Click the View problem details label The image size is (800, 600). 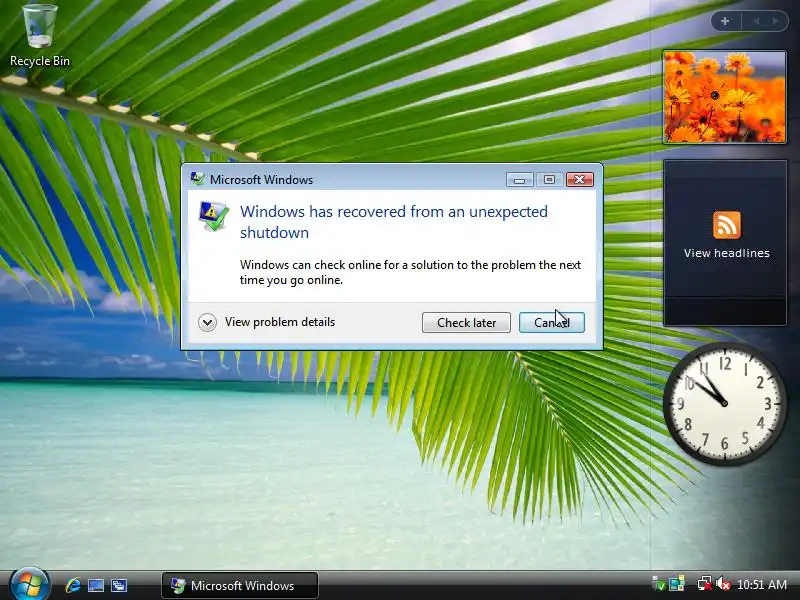280,322
